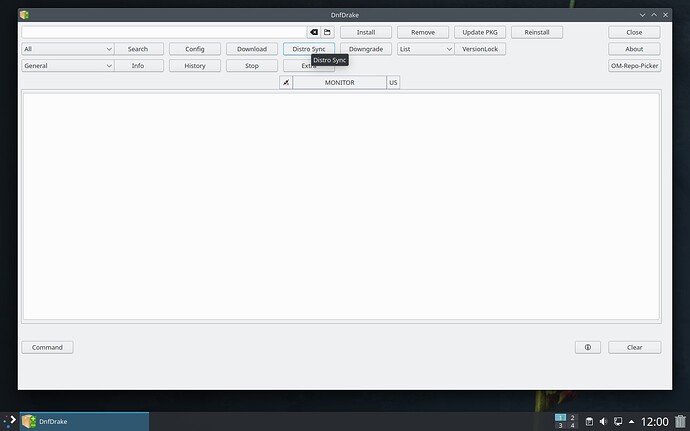Click the info icon button beside Clear
The image size is (690, 431).
point(587,347)
